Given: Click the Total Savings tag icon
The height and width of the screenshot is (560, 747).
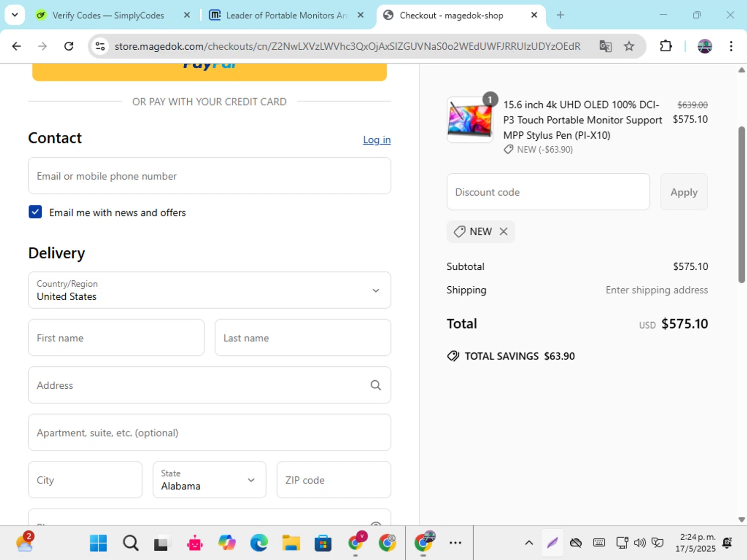Looking at the screenshot, I should click(x=453, y=356).
